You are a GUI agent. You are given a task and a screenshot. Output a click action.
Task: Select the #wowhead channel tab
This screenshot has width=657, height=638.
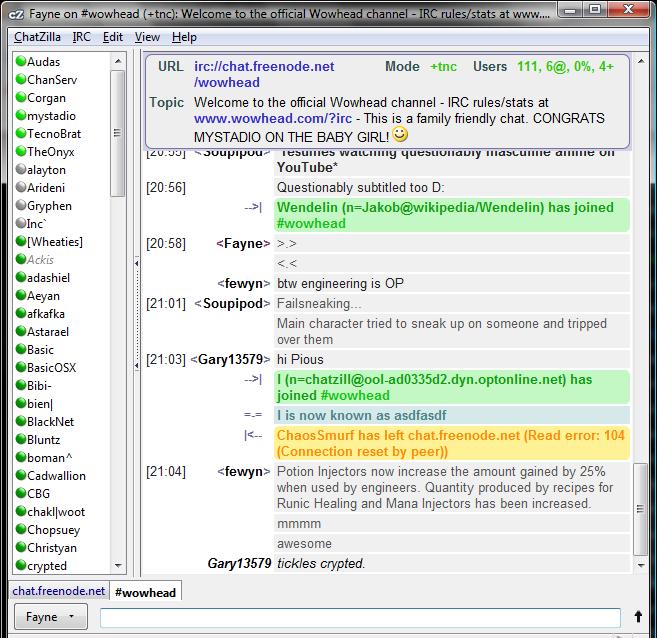[145, 592]
